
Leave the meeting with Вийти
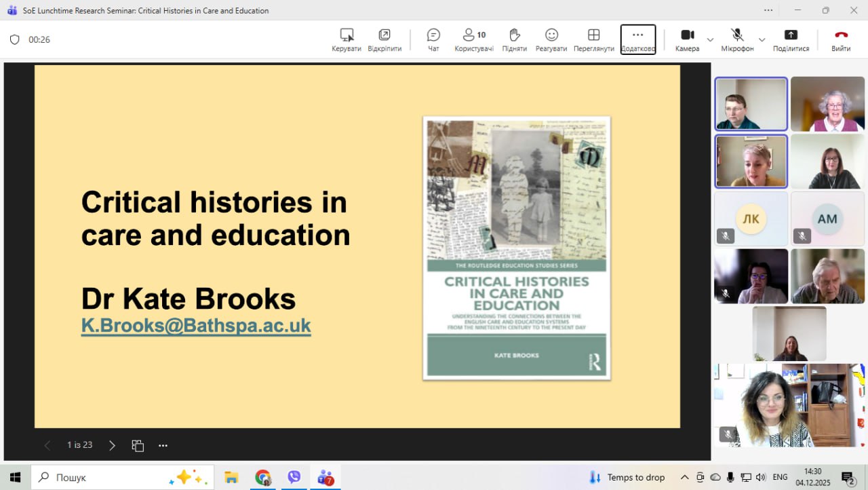(x=841, y=39)
